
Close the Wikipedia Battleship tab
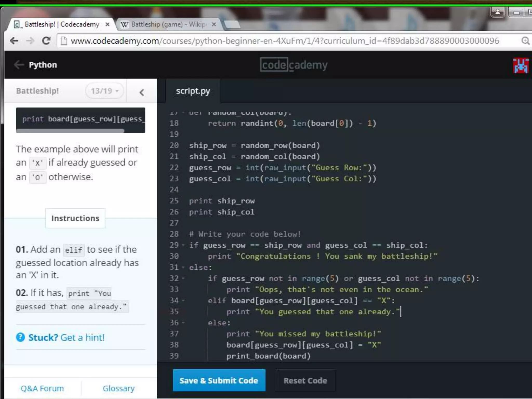(x=214, y=24)
